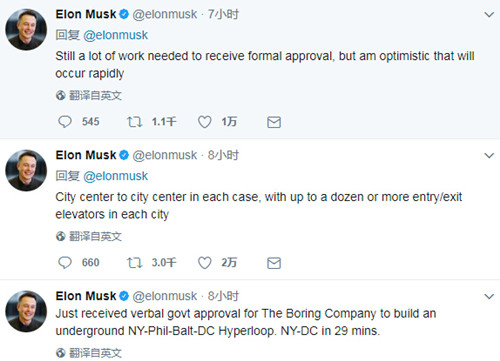
Task: Share 'City center' tweet via message icon
Action: [x=274, y=263]
